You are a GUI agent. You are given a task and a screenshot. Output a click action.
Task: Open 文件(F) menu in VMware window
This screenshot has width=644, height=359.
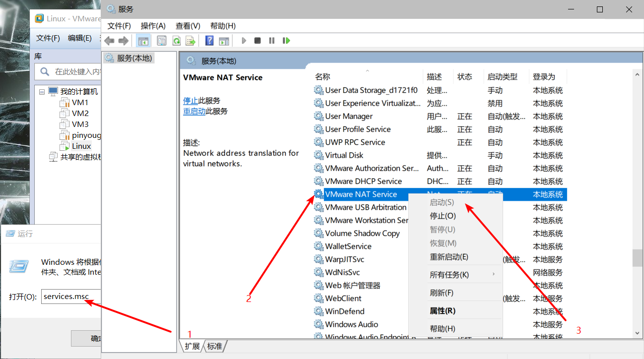48,38
